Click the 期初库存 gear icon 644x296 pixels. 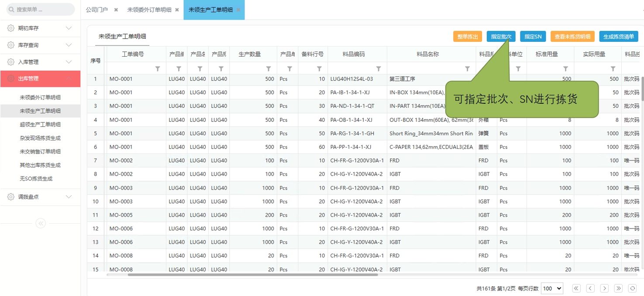[11, 28]
